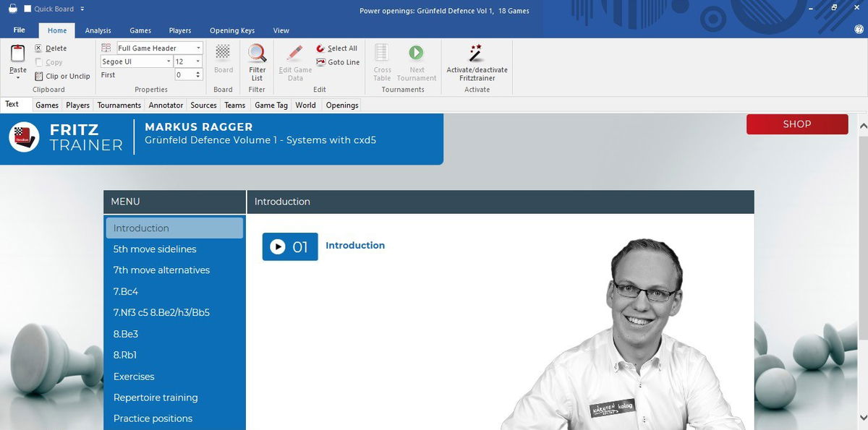Click the Activate/deactivate Fritztrainer wand icon
This screenshot has width=868, height=430.
(476, 53)
